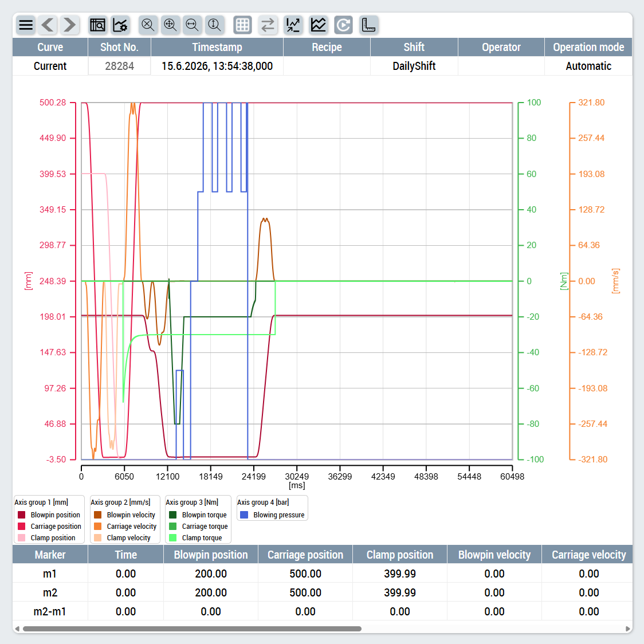Click the Axis group 2 [mm/s] legend title

click(x=120, y=502)
